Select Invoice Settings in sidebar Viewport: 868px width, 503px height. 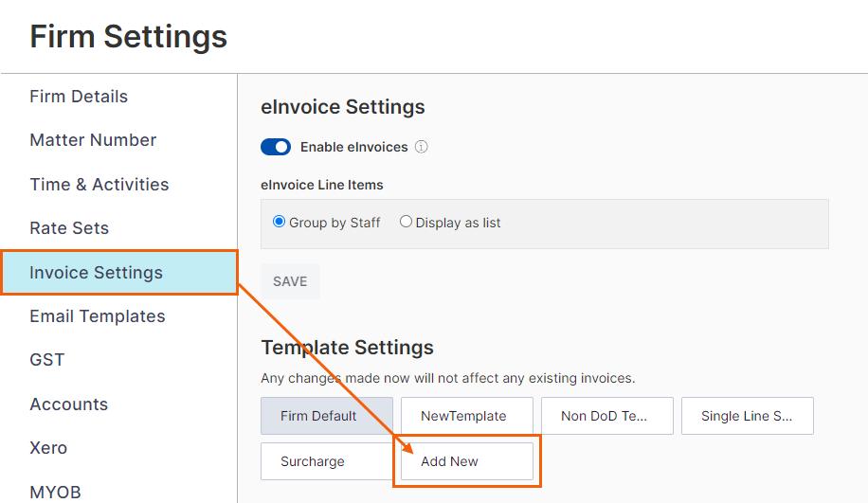click(119, 272)
